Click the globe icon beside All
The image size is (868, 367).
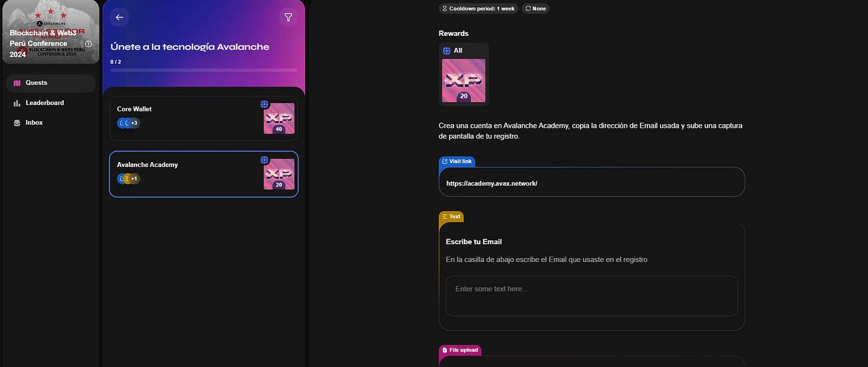[x=447, y=51]
